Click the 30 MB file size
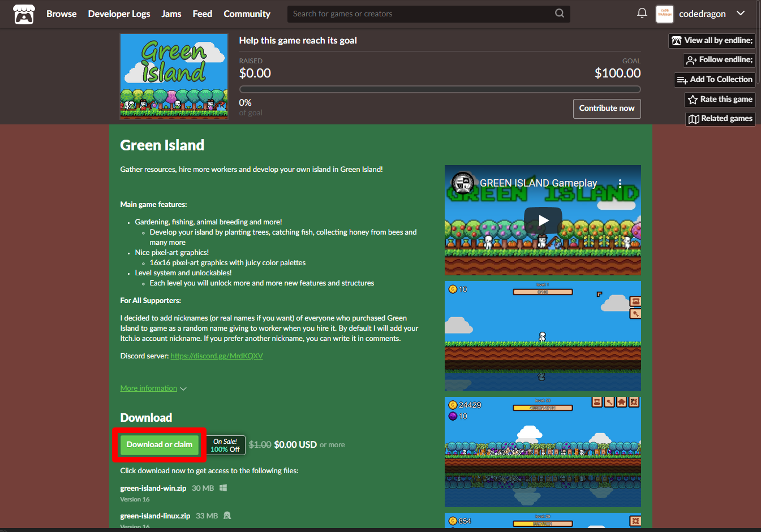This screenshot has height=532, width=761. coord(203,488)
